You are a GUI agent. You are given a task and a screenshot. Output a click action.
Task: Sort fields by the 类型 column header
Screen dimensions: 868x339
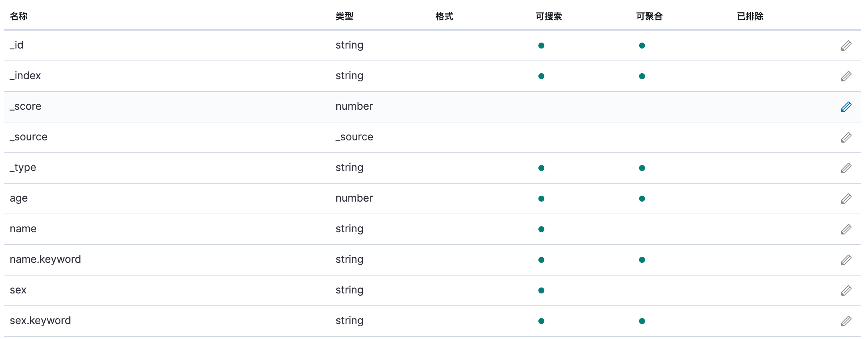click(344, 16)
